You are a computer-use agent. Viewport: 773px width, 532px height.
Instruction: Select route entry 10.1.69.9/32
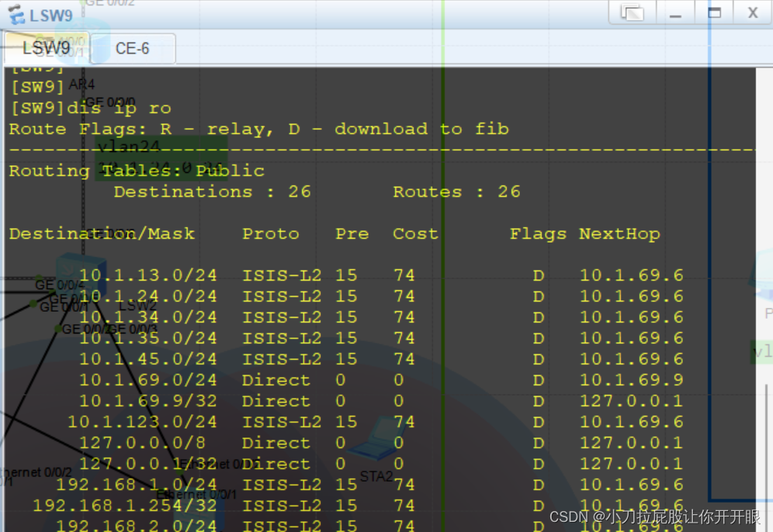pyautogui.click(x=380, y=400)
